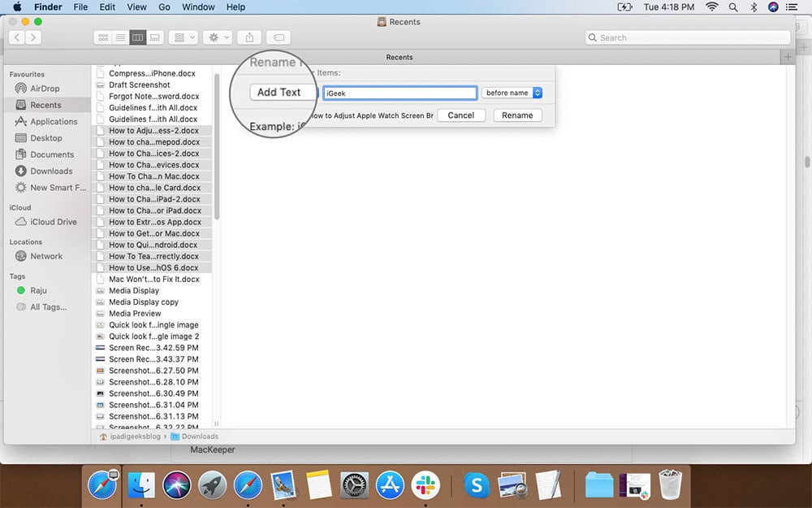The image size is (812, 508).
Task: Open Spotlight search from the menu bar
Action: [732, 7]
